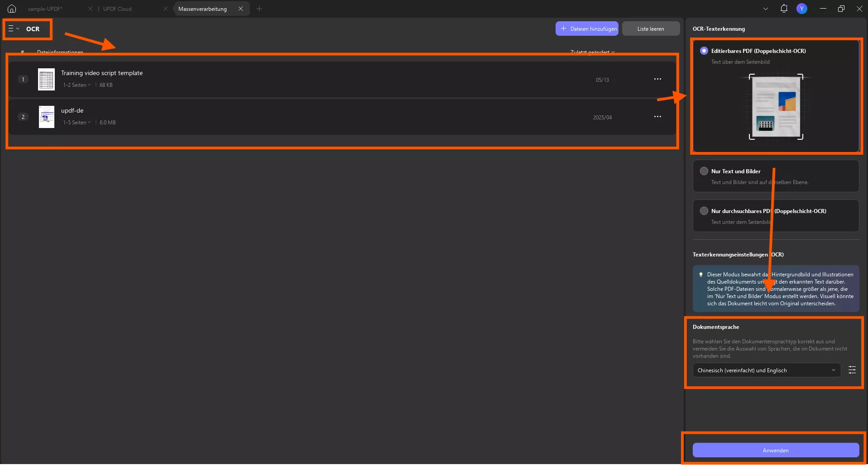The height and width of the screenshot is (465, 868).
Task: Click the 2025/04 date of updf-de
Action: [602, 118]
